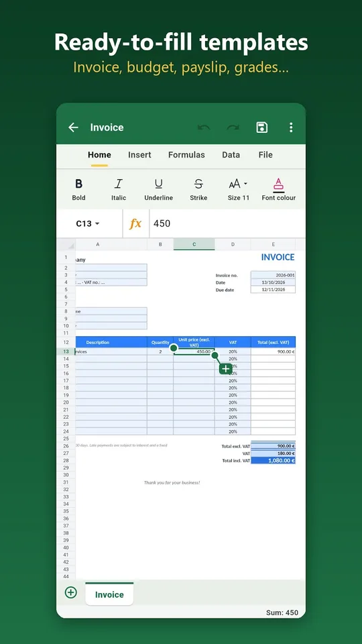Select column B header
The image size is (362, 644).
coord(160,244)
